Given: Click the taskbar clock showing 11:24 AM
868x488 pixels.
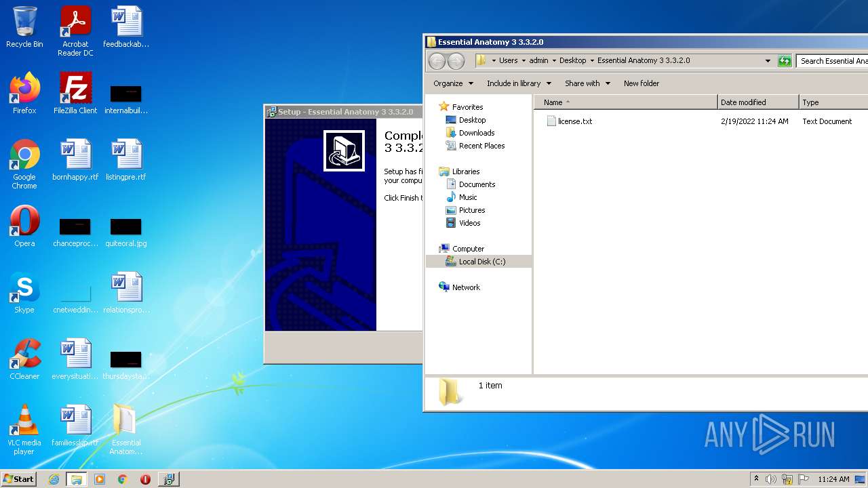Looking at the screenshot, I should [833, 479].
